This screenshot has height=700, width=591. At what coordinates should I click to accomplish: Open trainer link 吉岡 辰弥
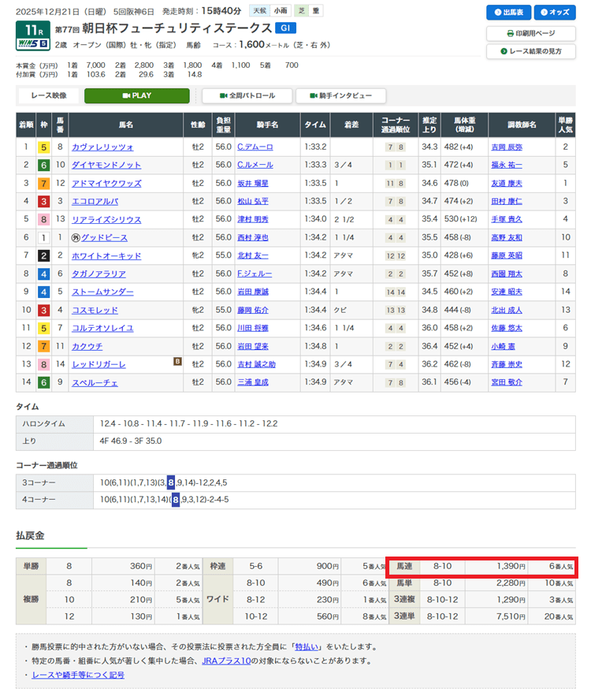[x=507, y=147]
